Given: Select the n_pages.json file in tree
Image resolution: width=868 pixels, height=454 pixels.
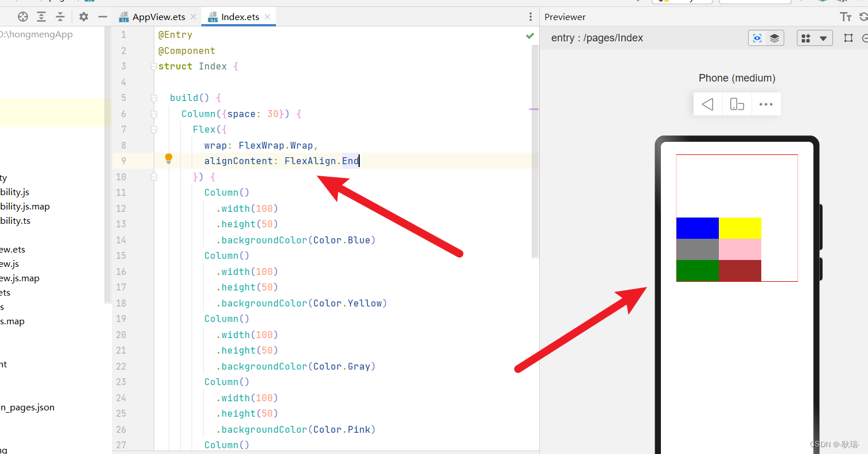Looking at the screenshot, I should (28, 408).
